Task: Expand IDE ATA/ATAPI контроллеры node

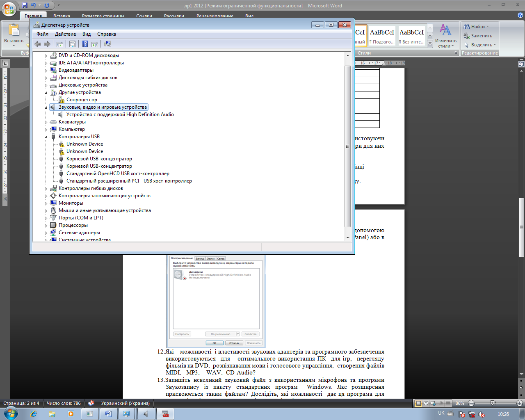Action: [46, 63]
